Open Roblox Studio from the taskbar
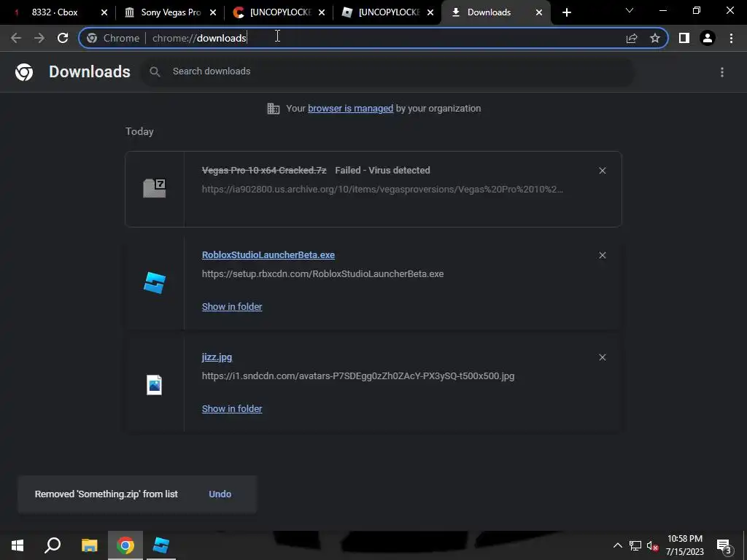This screenshot has height=560, width=747. tap(161, 545)
